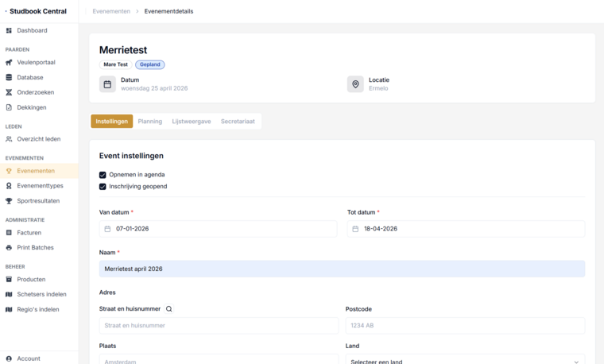The height and width of the screenshot is (364, 604).
Task: Click the Evenementen breadcrumb link
Action: pos(111,12)
